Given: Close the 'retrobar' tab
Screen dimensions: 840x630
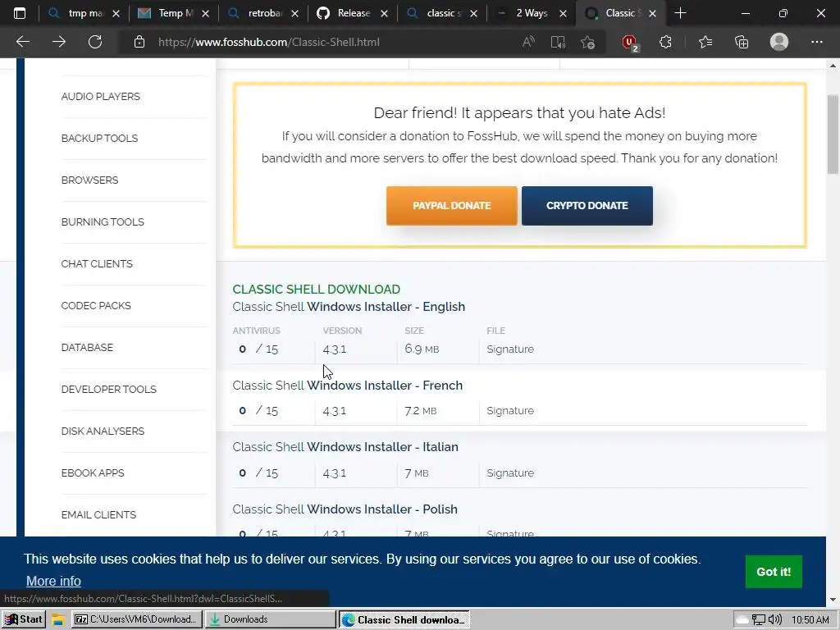Looking at the screenshot, I should tap(294, 14).
